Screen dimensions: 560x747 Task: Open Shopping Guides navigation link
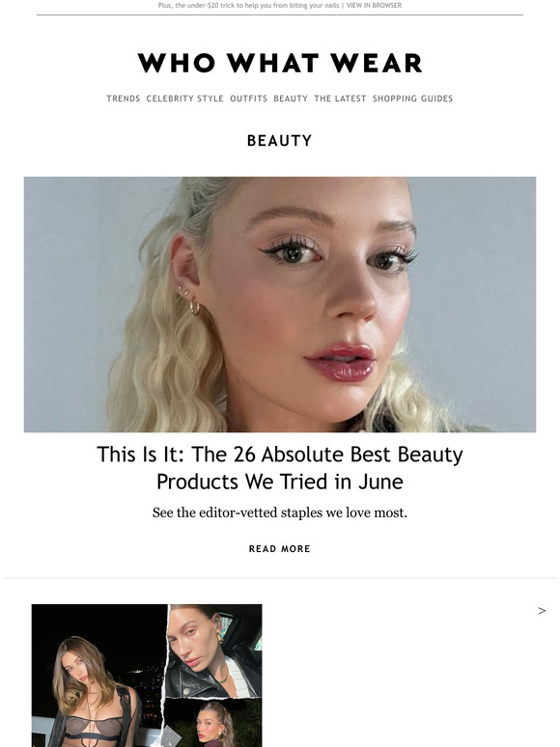pyautogui.click(x=412, y=98)
